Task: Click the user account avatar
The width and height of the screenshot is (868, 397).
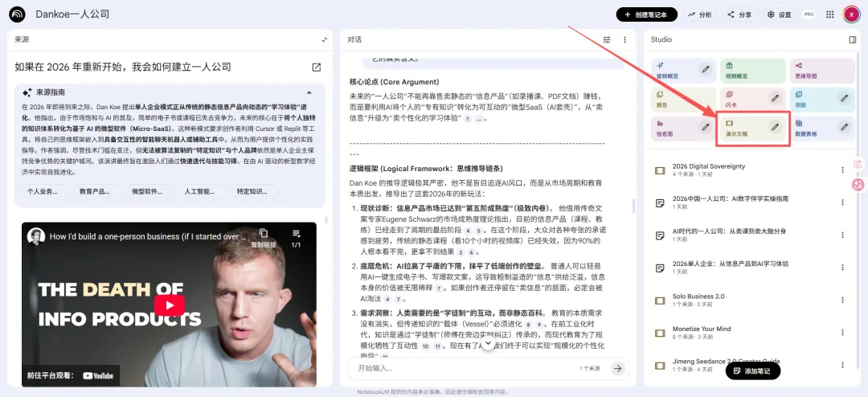Action: (851, 15)
